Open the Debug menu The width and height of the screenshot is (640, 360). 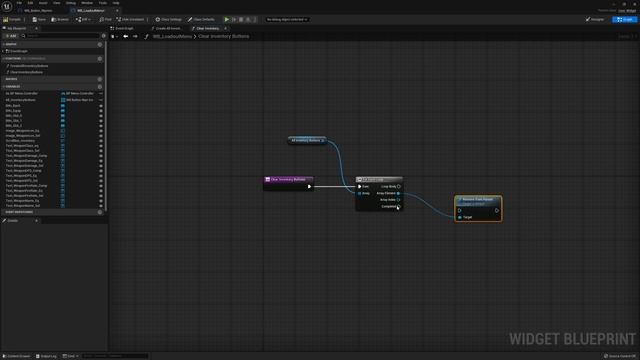click(71, 3)
